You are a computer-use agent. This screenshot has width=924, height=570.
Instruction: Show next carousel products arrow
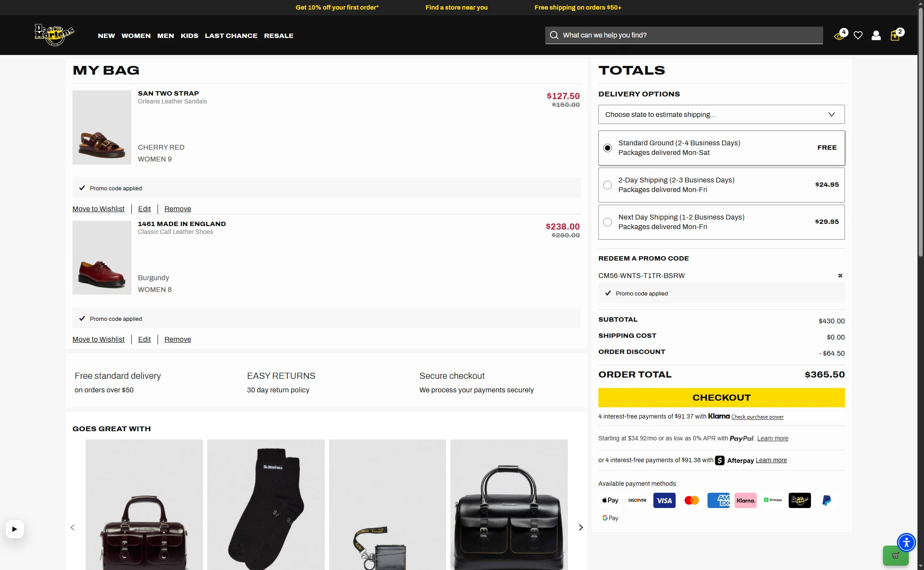tap(581, 528)
